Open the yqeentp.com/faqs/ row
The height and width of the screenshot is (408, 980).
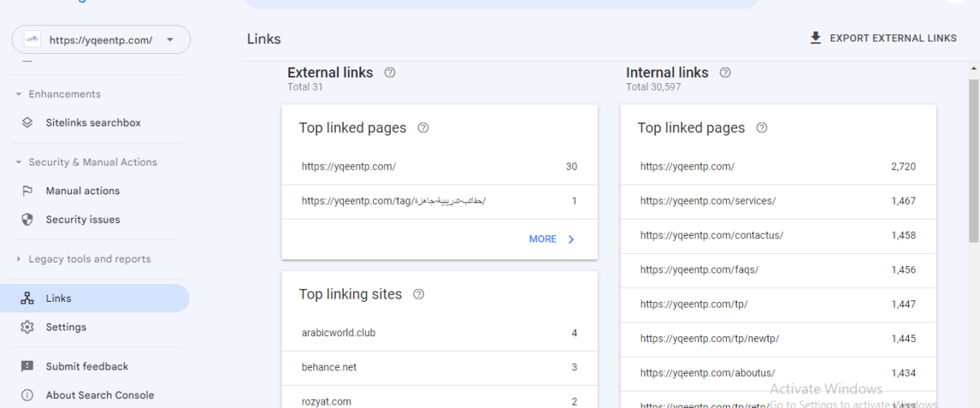click(778, 269)
